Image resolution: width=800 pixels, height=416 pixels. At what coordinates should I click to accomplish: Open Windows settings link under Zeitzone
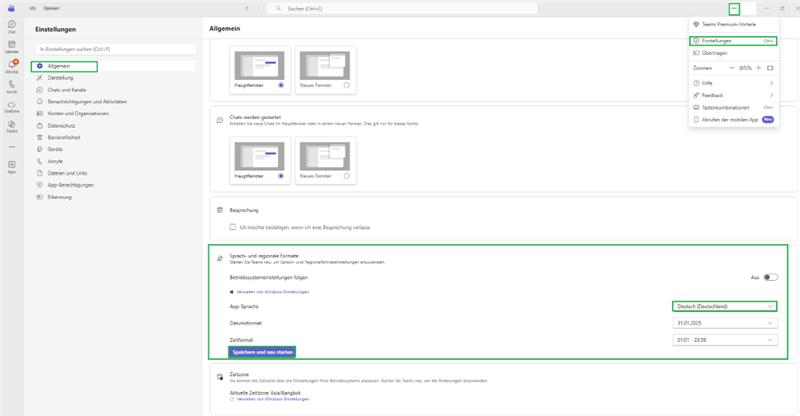point(272,399)
